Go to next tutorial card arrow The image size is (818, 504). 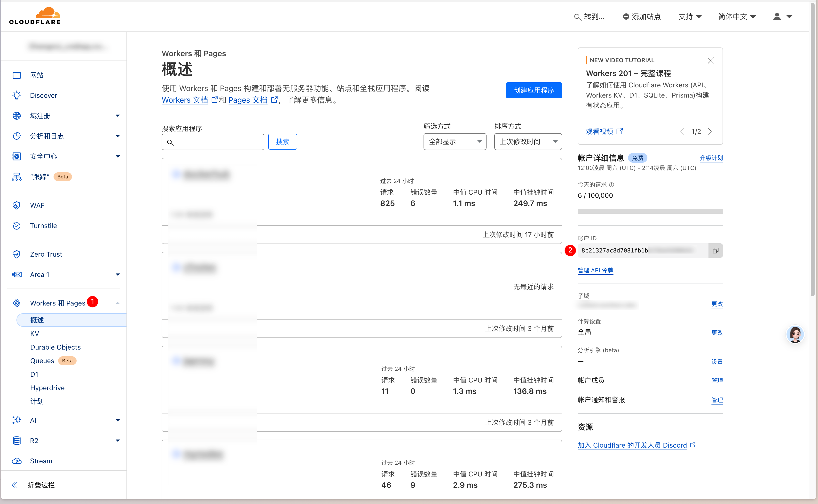[x=710, y=132]
